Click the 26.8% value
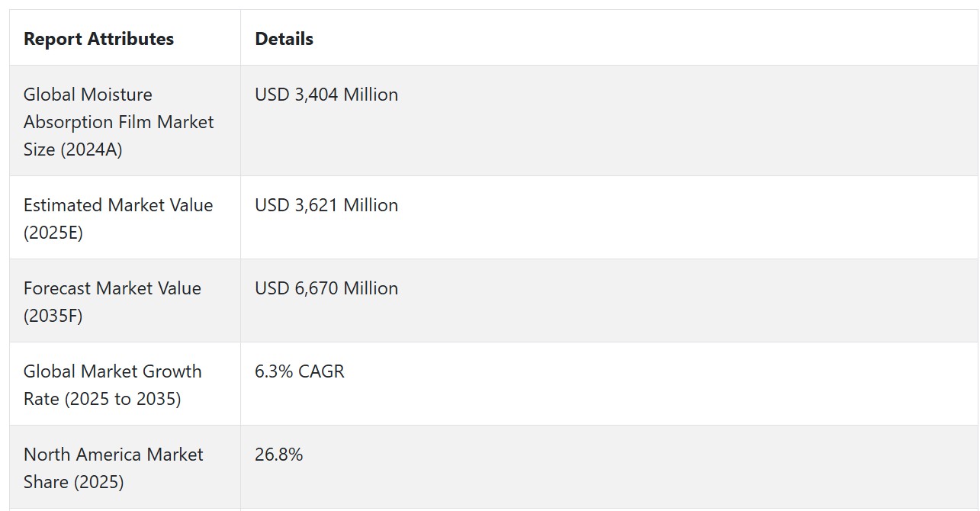Viewport: 980px width, 511px height. coord(279,455)
